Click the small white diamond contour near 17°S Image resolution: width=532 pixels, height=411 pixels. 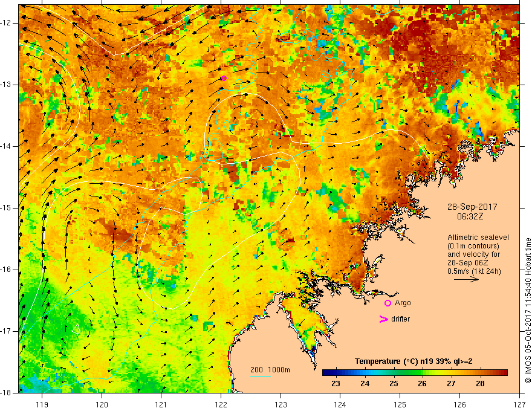(x=77, y=329)
